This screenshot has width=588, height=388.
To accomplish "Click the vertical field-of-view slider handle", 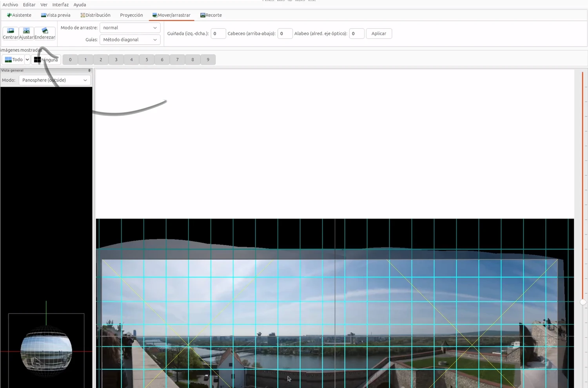I will pos(583,302).
